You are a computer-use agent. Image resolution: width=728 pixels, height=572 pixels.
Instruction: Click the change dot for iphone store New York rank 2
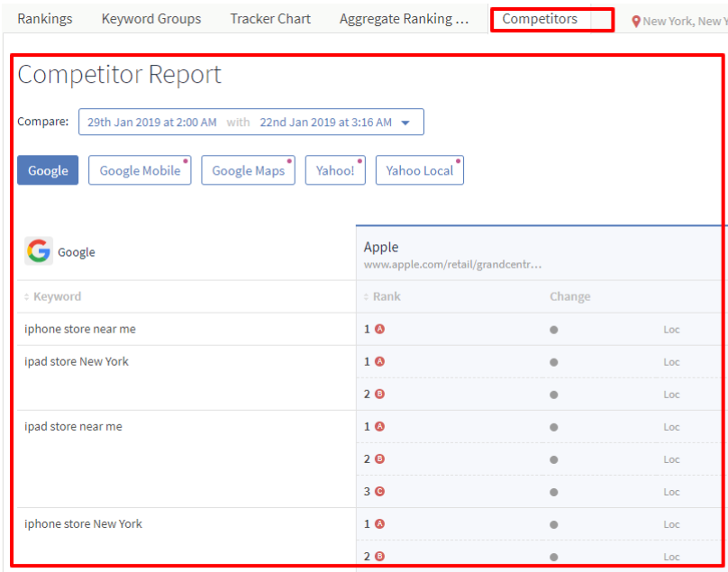554,558
